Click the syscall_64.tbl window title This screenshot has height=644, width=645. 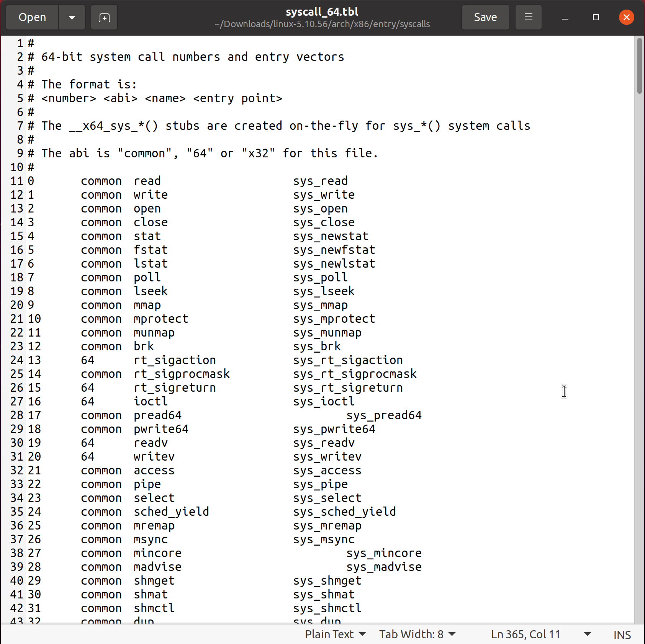coord(322,11)
